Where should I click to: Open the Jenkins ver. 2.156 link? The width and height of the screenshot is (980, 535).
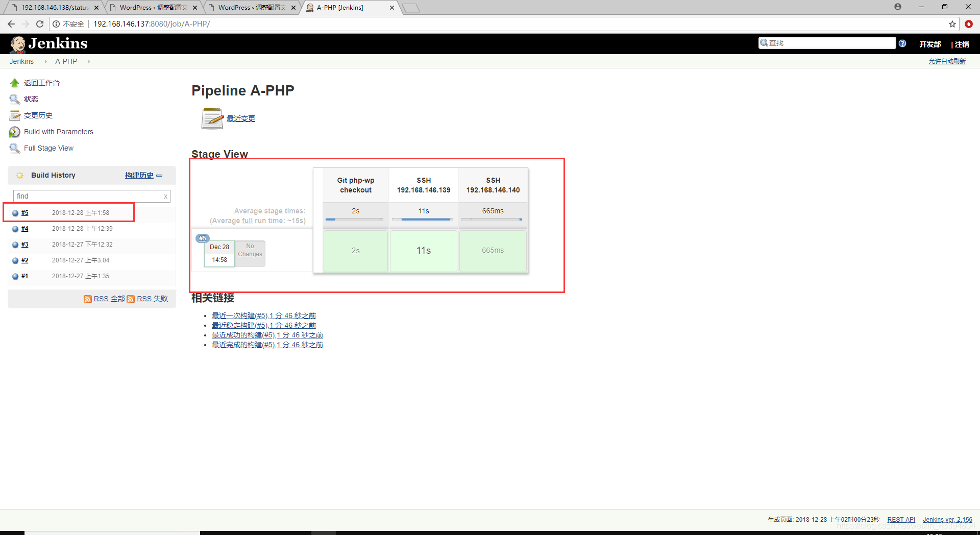tap(947, 520)
